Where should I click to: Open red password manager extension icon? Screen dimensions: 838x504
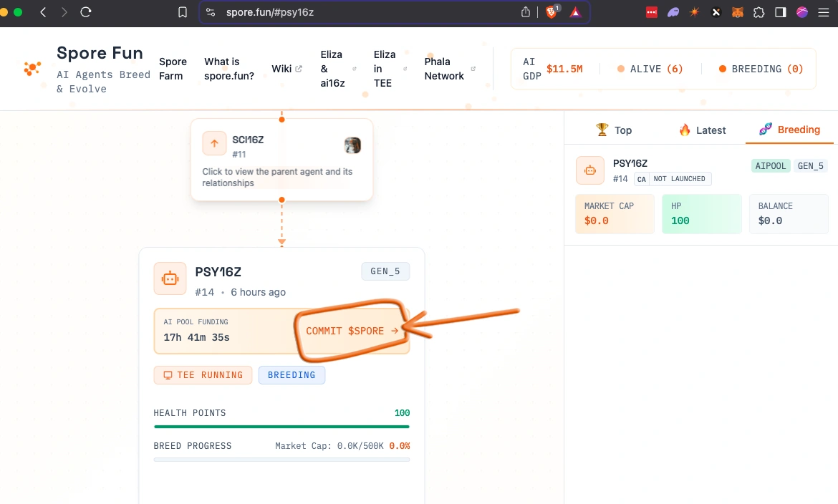(652, 12)
